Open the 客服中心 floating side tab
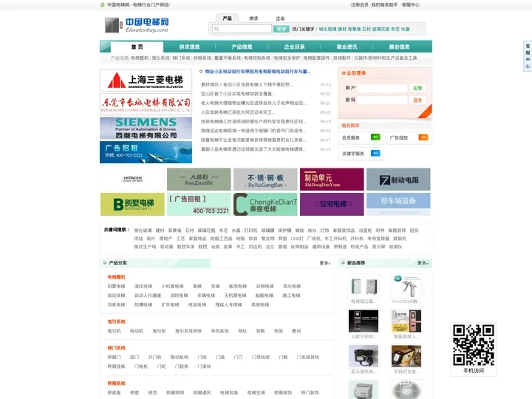The image size is (532, 399). click(x=528, y=56)
